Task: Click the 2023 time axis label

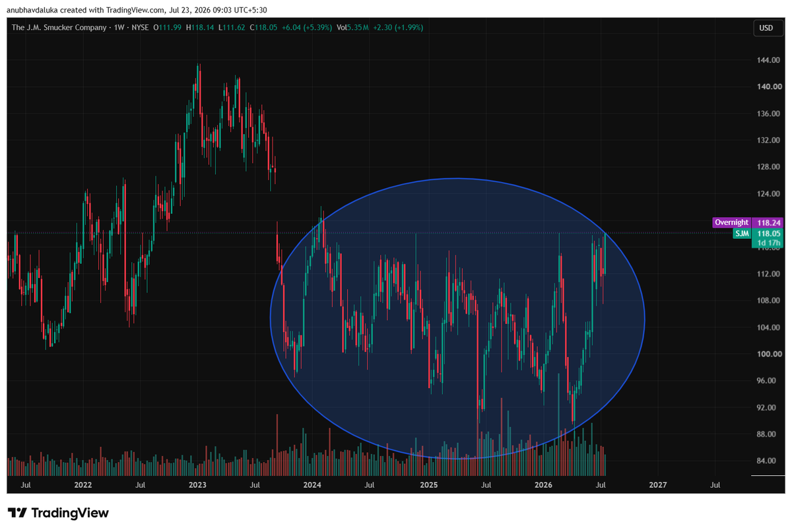Action: click(x=197, y=485)
